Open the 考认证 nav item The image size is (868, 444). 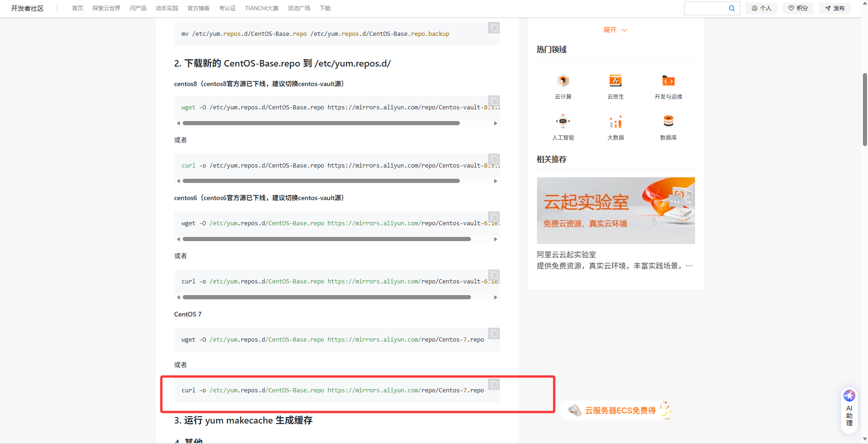[x=227, y=8]
